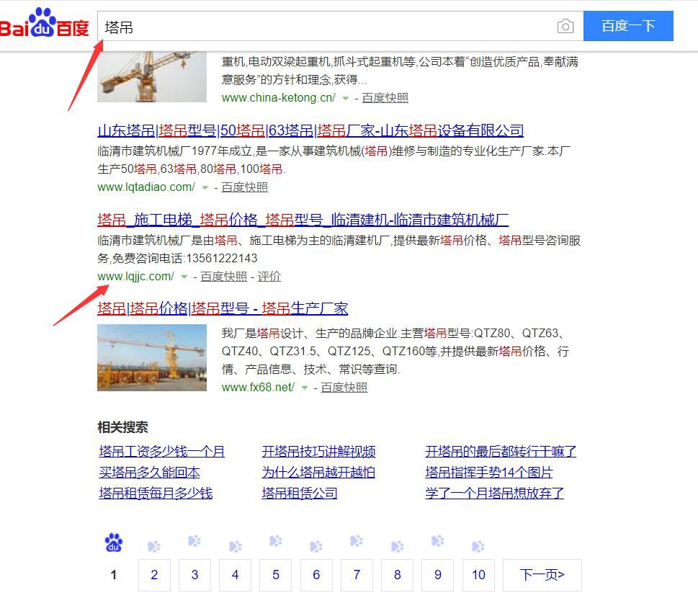Open crane thumbnail beside fx68.net result
The width and height of the screenshot is (698, 616).
pyautogui.click(x=152, y=358)
